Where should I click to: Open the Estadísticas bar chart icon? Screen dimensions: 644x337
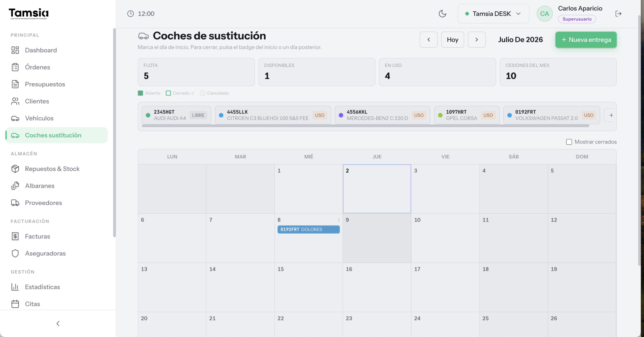pyautogui.click(x=15, y=287)
